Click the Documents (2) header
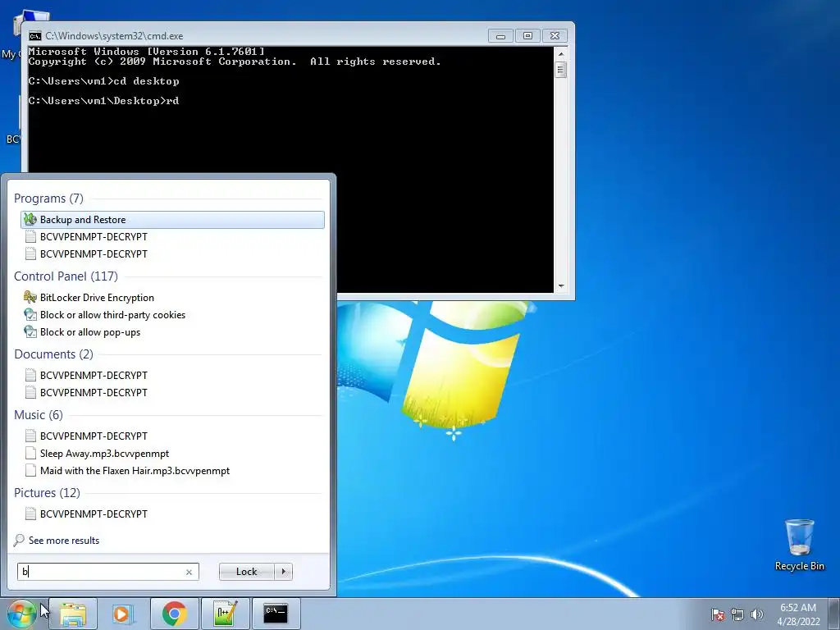The image size is (840, 630). pos(53,354)
